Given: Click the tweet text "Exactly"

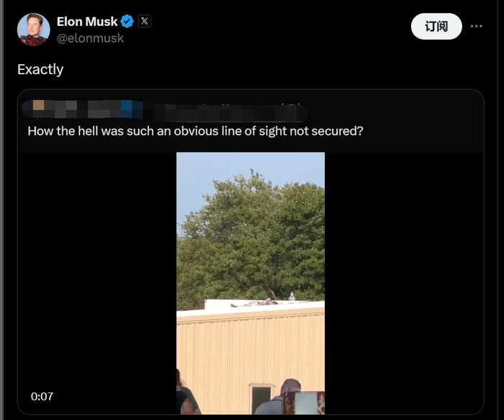Looking at the screenshot, I should pos(40,69).
